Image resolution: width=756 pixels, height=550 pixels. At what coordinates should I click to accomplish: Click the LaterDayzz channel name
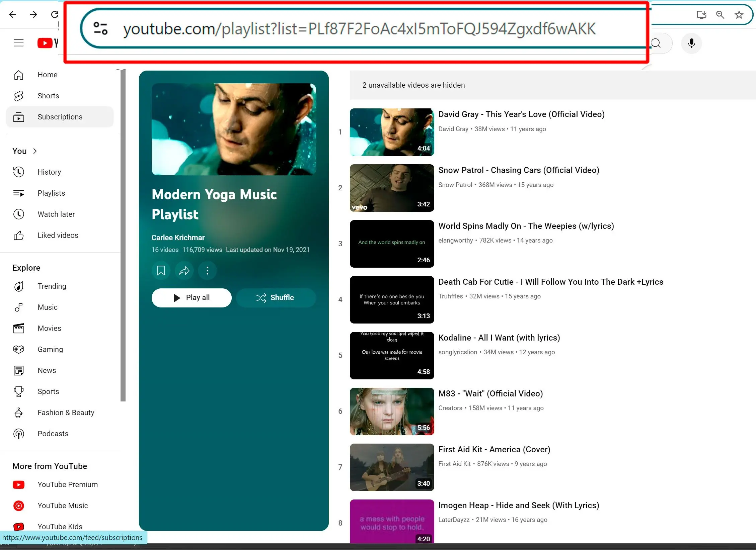pyautogui.click(x=454, y=520)
